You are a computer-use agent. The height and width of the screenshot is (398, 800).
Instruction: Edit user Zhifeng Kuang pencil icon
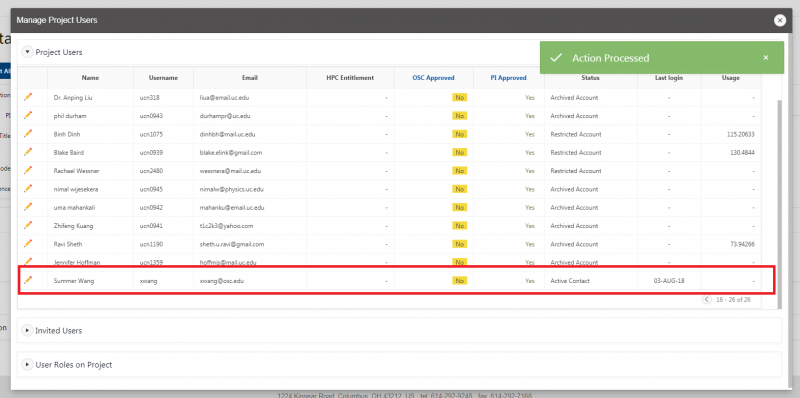28,225
